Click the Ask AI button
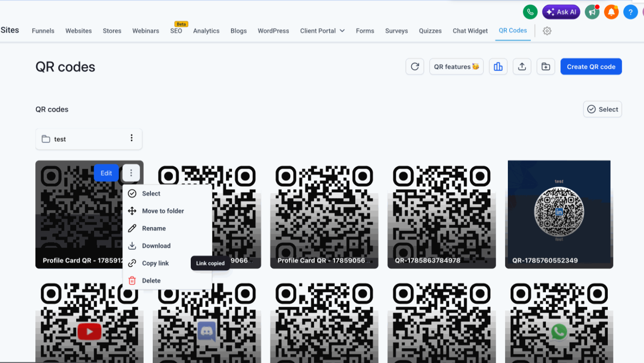Screen dimensions: 644x363 561,12
